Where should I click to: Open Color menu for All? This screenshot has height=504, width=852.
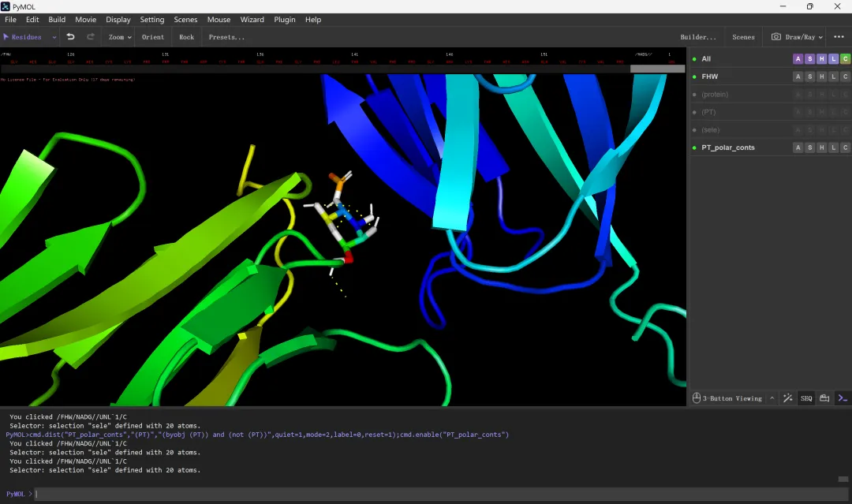(x=845, y=58)
